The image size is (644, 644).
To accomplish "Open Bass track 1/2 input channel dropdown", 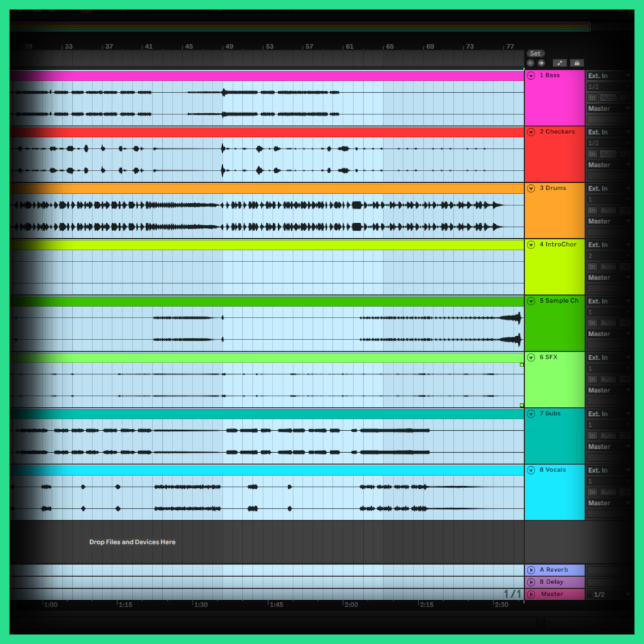I will [609, 87].
